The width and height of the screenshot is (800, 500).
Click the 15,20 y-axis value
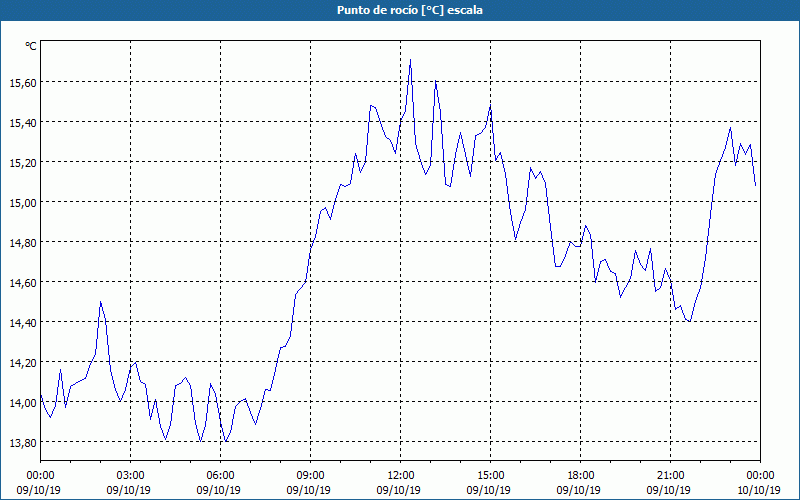click(23, 163)
